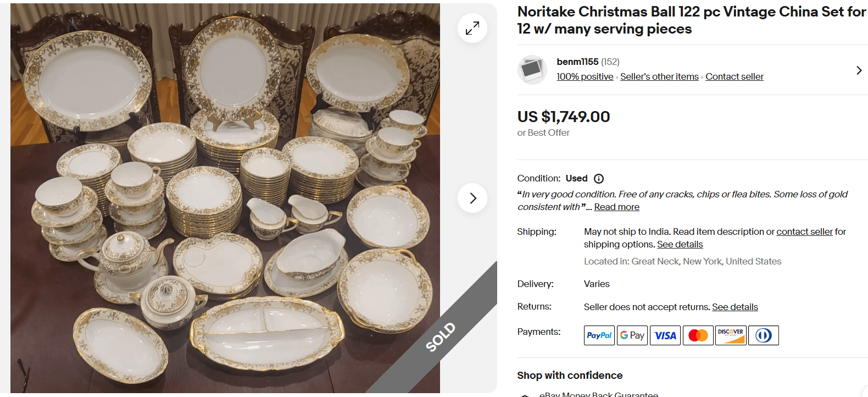868x397 pixels.
Task: Click the Mastercard payment icon
Action: pos(698,335)
